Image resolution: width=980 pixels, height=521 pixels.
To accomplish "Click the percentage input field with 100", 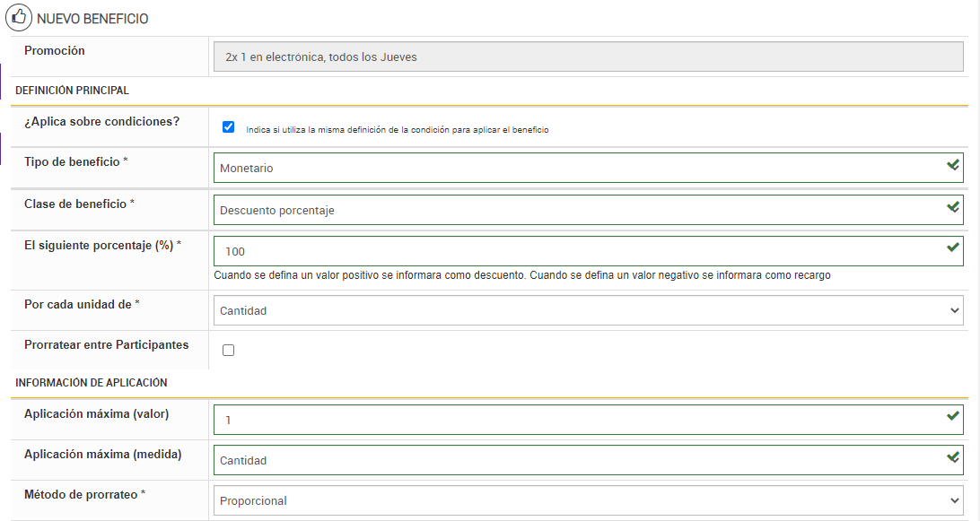I will tap(574, 251).
